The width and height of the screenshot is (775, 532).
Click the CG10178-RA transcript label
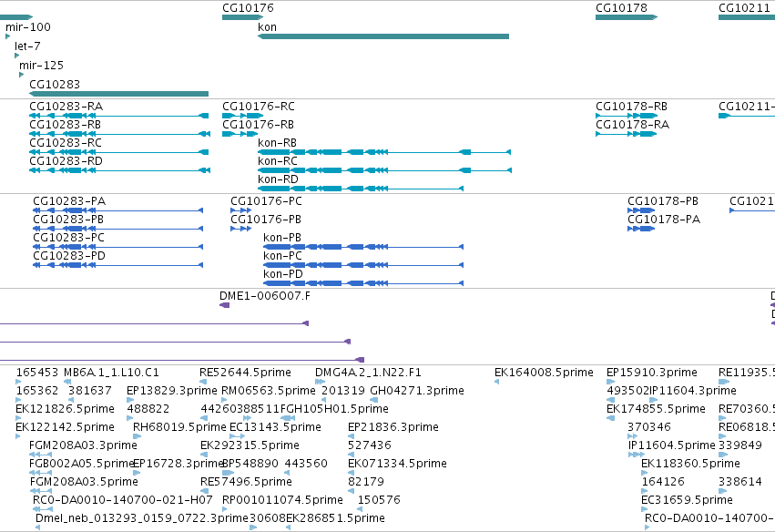click(633, 125)
